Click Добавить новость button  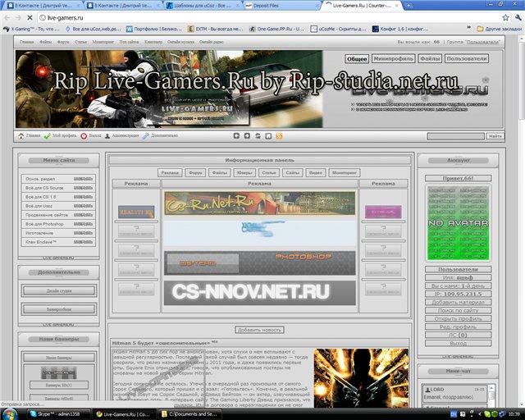point(259,330)
